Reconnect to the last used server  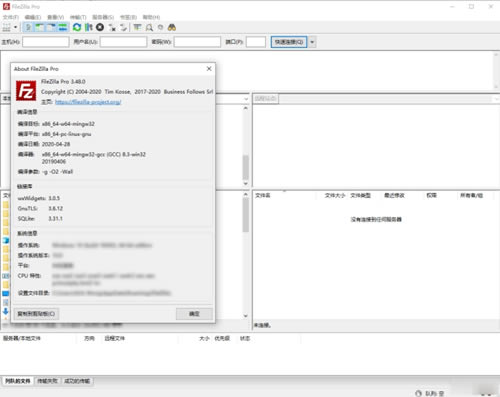(x=124, y=27)
